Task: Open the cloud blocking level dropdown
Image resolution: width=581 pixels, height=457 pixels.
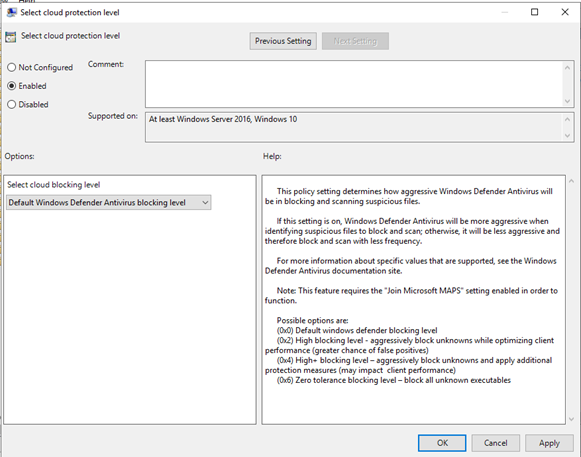Action: click(109, 203)
